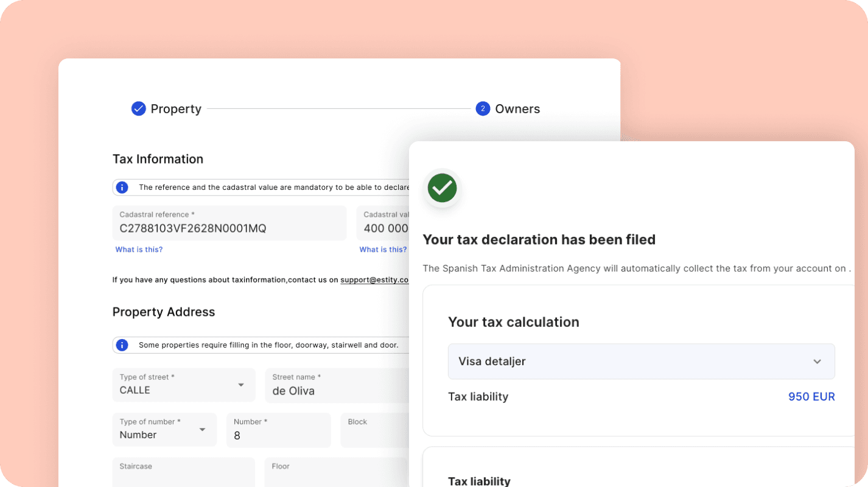Click the info icon under Tax Information
The width and height of the screenshot is (868, 487).
(x=122, y=187)
